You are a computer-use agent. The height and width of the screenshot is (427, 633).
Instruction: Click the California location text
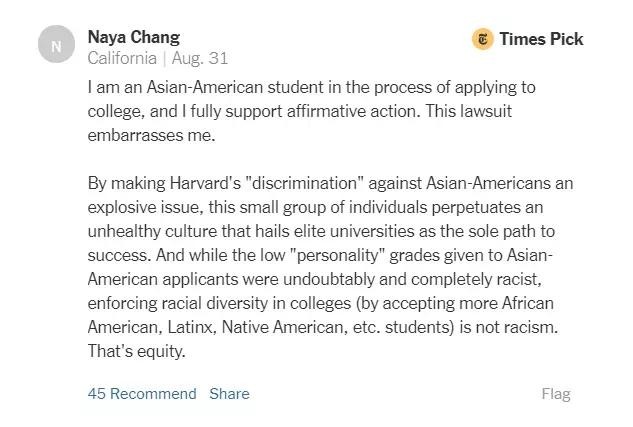122,58
